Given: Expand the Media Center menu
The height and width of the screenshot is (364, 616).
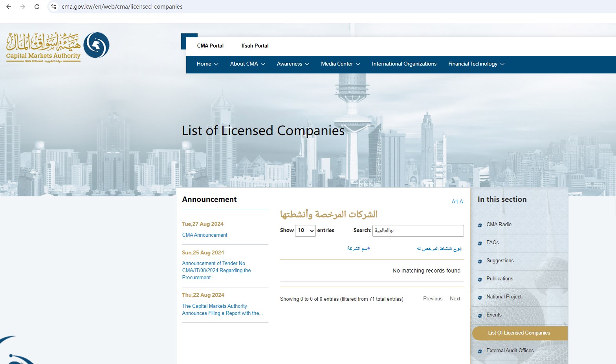Looking at the screenshot, I should (x=341, y=64).
